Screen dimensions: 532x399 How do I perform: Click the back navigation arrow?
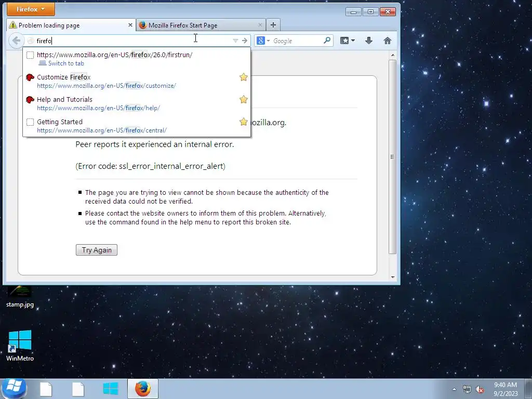(16, 41)
